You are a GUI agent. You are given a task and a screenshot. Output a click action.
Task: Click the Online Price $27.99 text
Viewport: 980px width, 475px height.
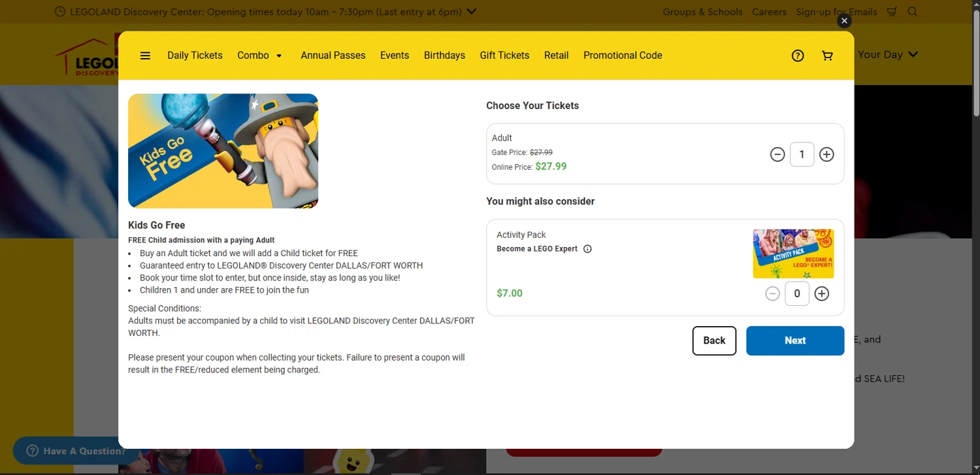[x=529, y=167]
